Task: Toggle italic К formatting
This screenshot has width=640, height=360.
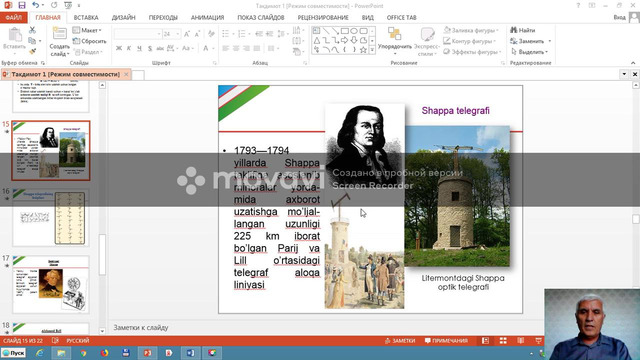Action: click(x=129, y=48)
